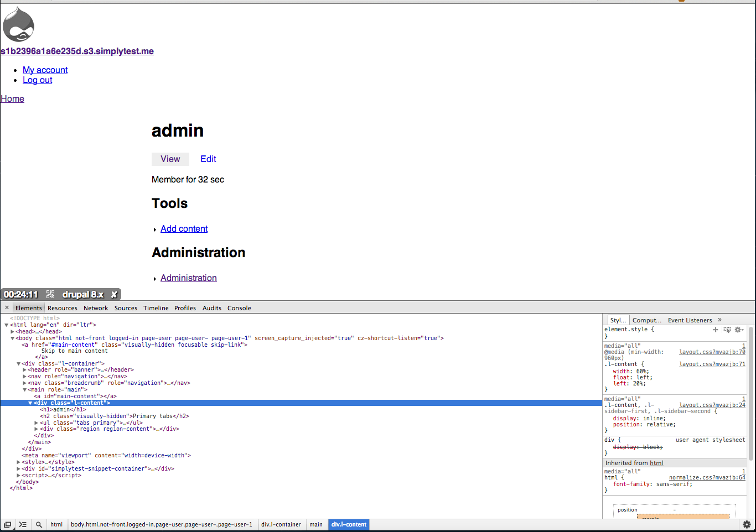Image resolution: width=756 pixels, height=532 pixels.
Task: Click the Drupal drop logo
Action: tap(18, 24)
